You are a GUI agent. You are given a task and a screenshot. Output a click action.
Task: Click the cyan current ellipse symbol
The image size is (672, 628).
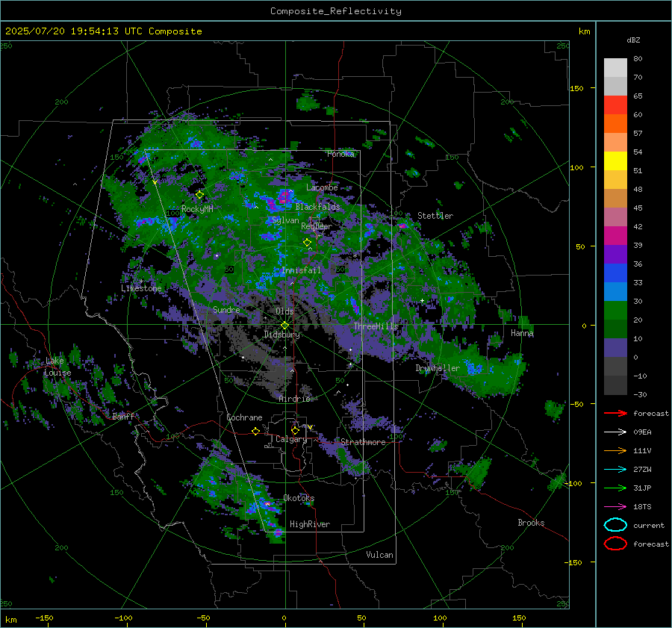(x=615, y=525)
